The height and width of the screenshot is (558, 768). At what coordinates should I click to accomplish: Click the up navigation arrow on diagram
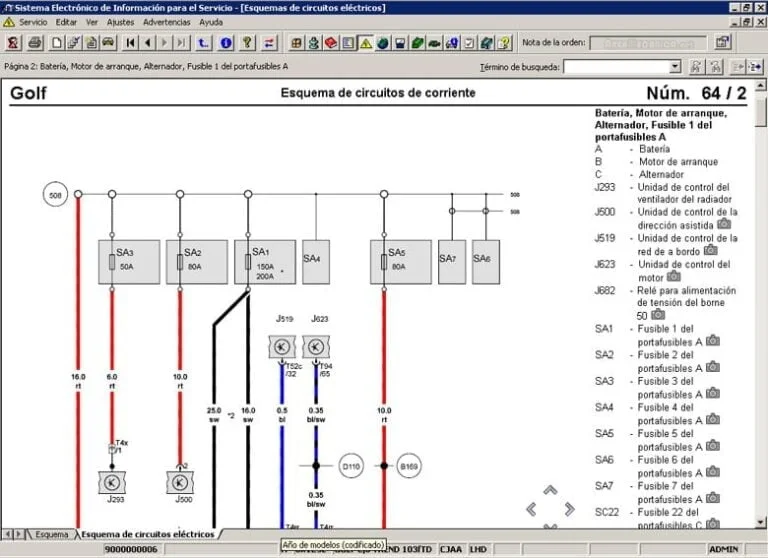(x=549, y=490)
